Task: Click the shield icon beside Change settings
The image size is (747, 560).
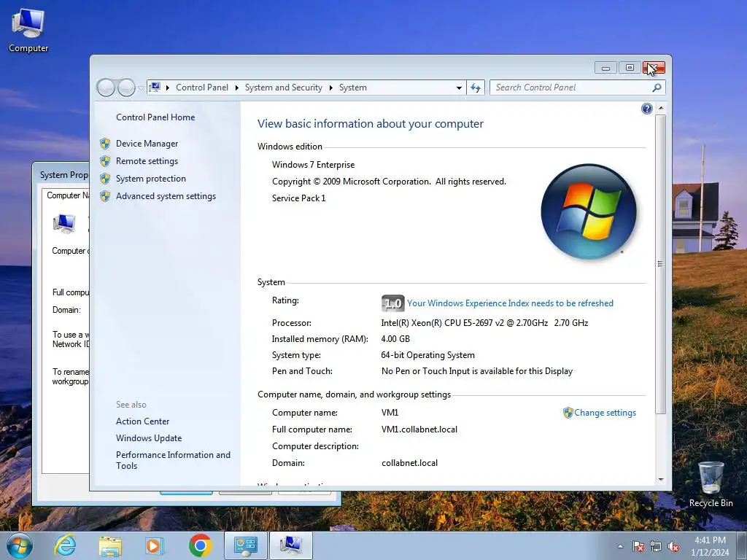Action: coord(568,413)
